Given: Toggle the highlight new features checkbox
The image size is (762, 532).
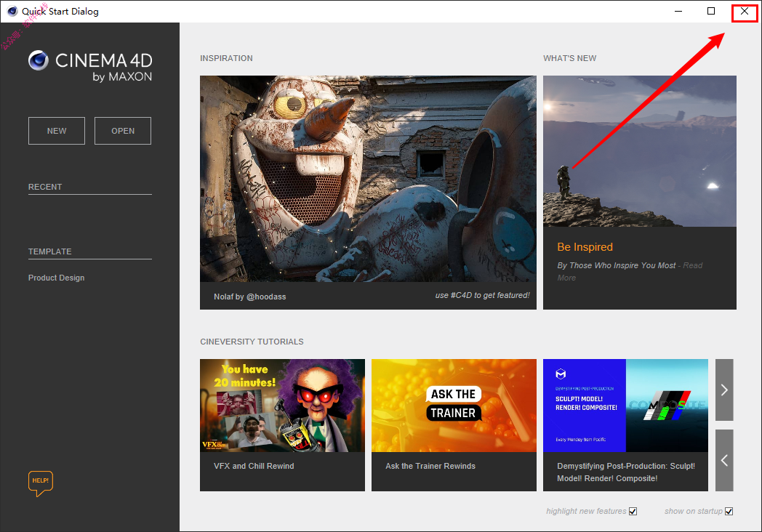Looking at the screenshot, I should [633, 511].
